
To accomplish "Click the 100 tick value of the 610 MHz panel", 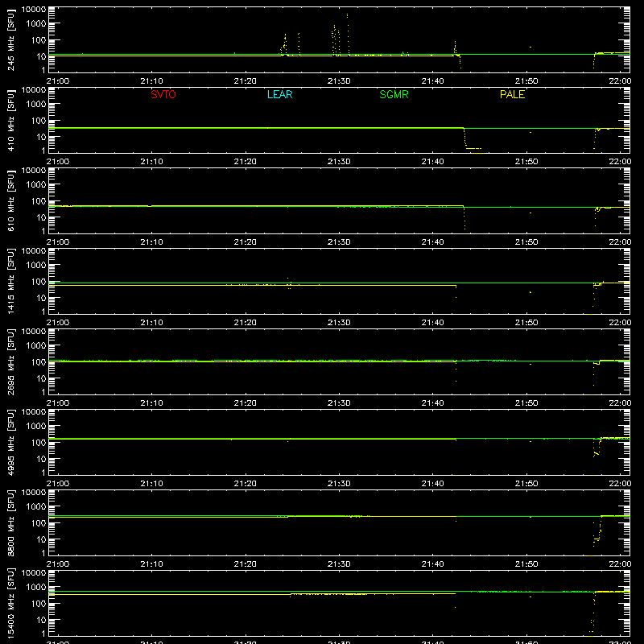I will coord(39,201).
